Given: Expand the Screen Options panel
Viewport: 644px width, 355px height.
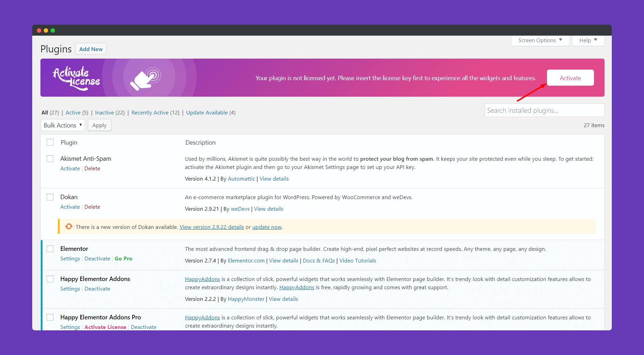Looking at the screenshot, I should 540,40.
